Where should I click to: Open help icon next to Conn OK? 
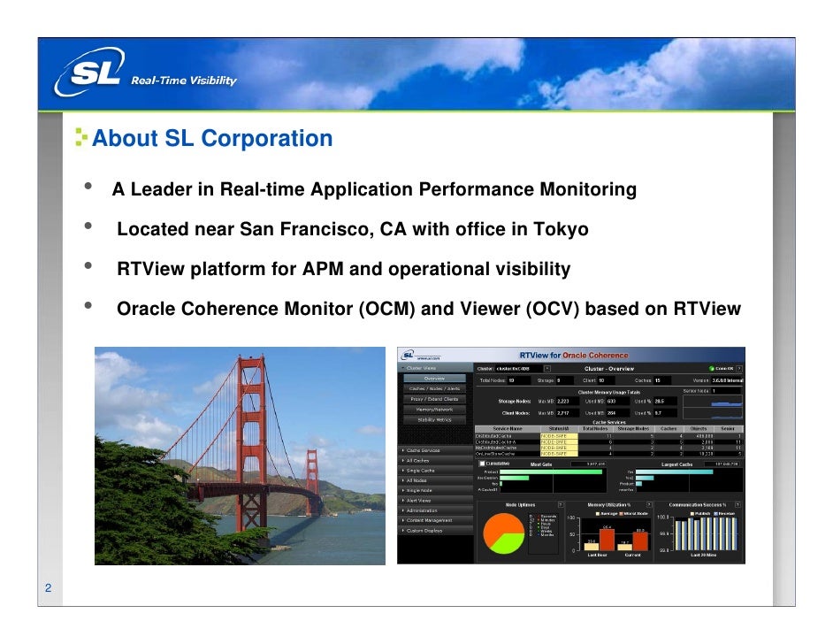pos(739,369)
